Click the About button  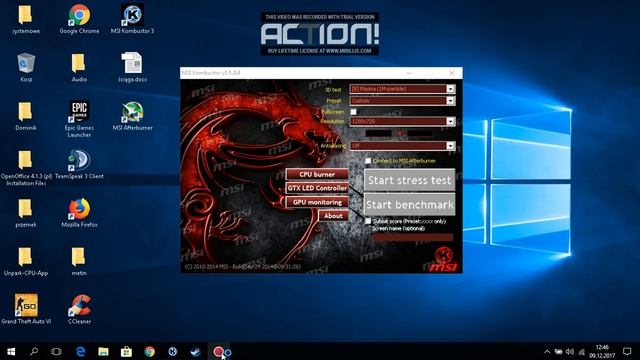(333, 216)
